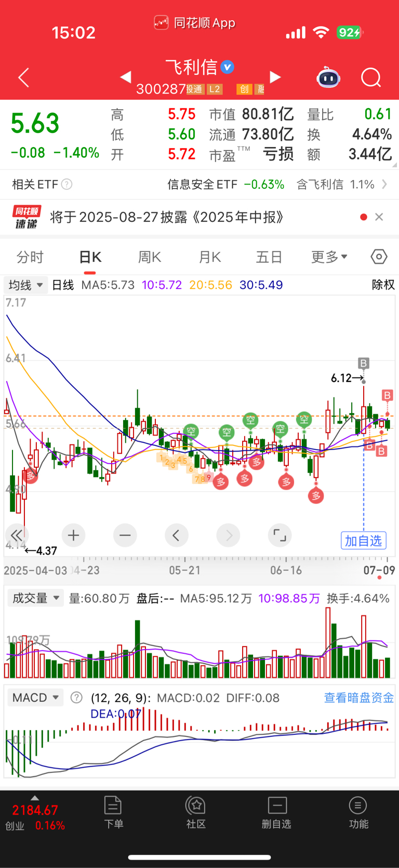The width and height of the screenshot is (399, 868).
Task: Tap current price 5.63
Action: pyautogui.click(x=35, y=124)
